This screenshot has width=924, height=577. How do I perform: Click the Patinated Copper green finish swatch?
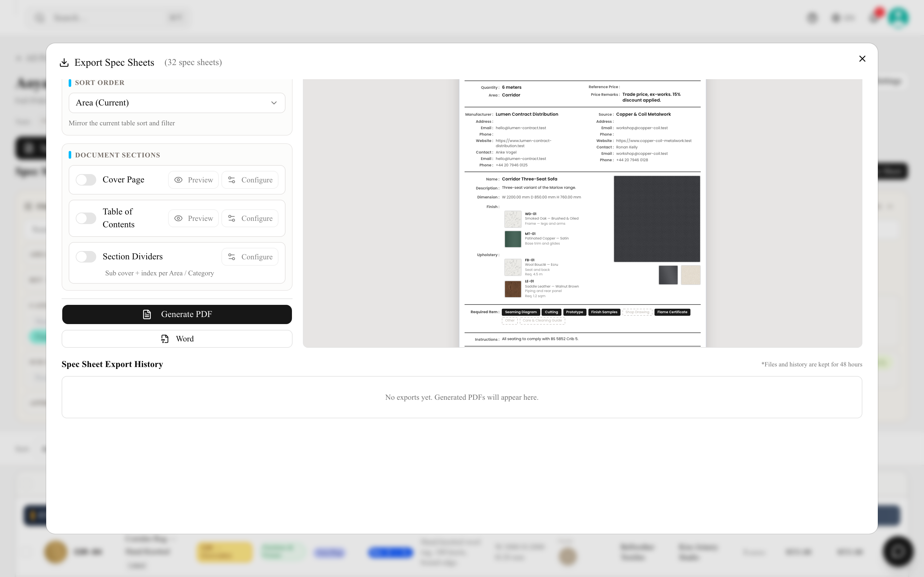click(x=513, y=239)
